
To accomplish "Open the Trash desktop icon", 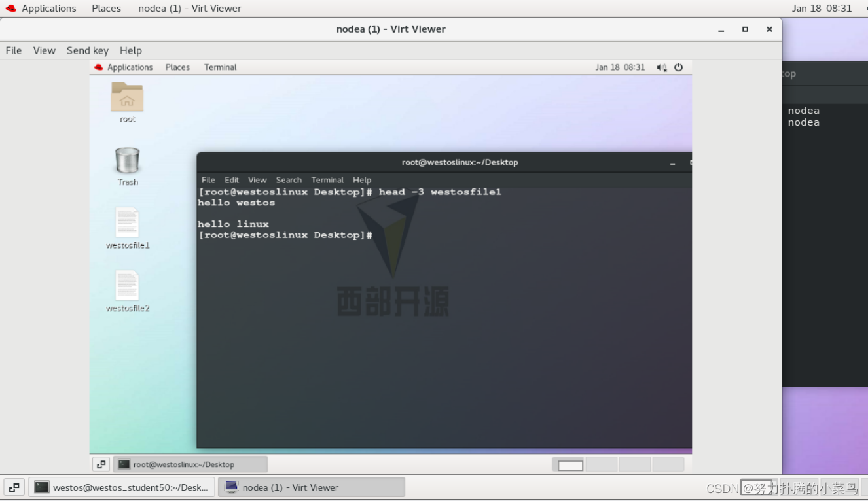I will point(127,160).
